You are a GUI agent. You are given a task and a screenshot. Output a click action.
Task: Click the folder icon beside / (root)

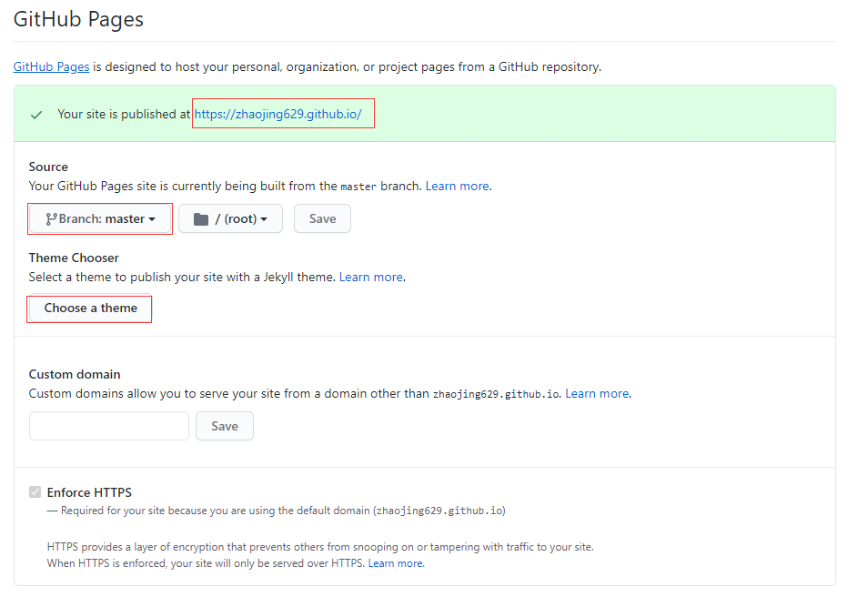[x=201, y=219]
